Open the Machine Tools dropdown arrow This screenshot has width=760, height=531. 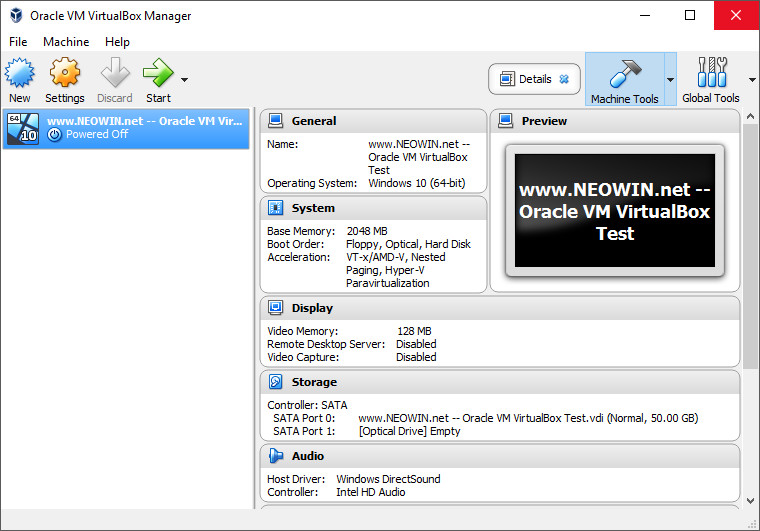click(670, 80)
